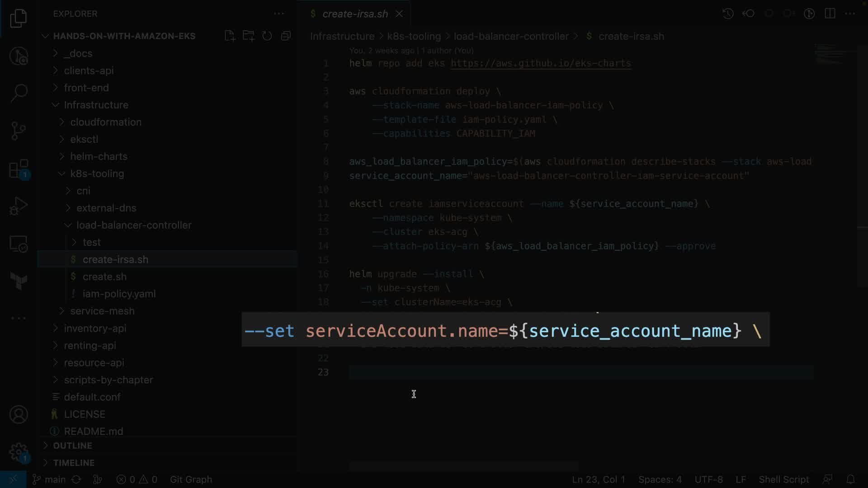This screenshot has width=868, height=488.
Task: Refresh the Explorer file tree
Action: [267, 36]
